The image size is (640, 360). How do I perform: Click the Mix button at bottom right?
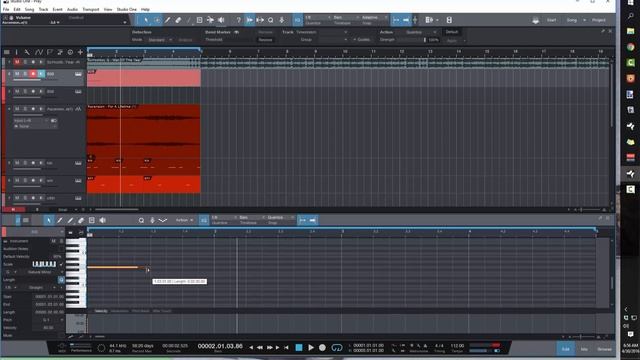(584, 349)
